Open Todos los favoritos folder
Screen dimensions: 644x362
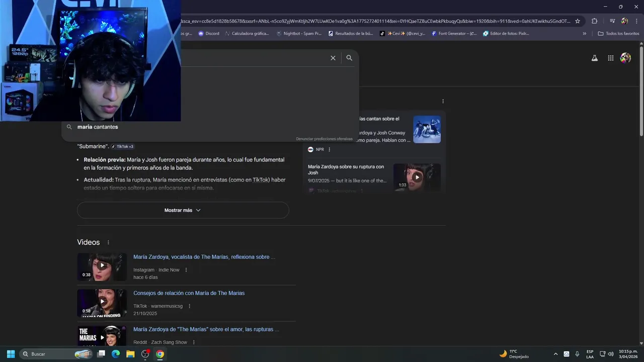(x=618, y=34)
